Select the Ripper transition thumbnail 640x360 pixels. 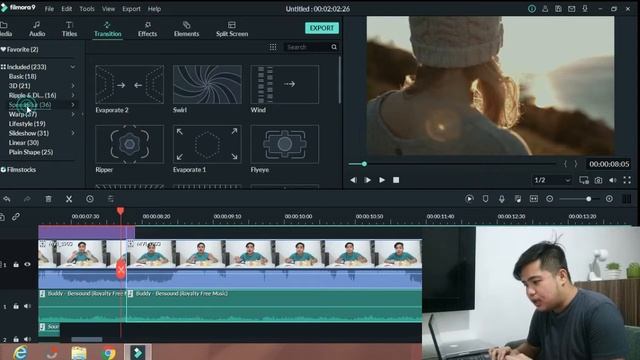[129, 144]
